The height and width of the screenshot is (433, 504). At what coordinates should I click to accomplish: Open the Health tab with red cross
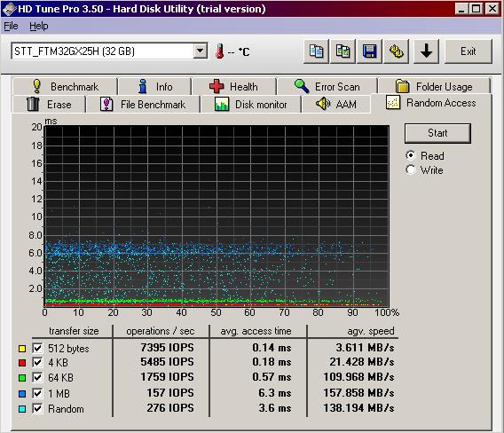click(233, 86)
